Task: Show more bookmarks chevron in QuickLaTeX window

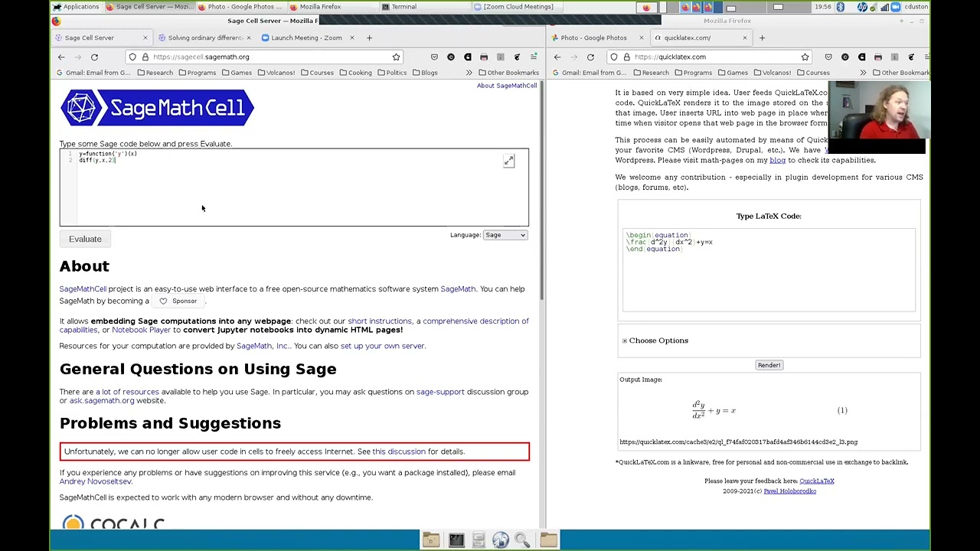Action: coord(863,73)
